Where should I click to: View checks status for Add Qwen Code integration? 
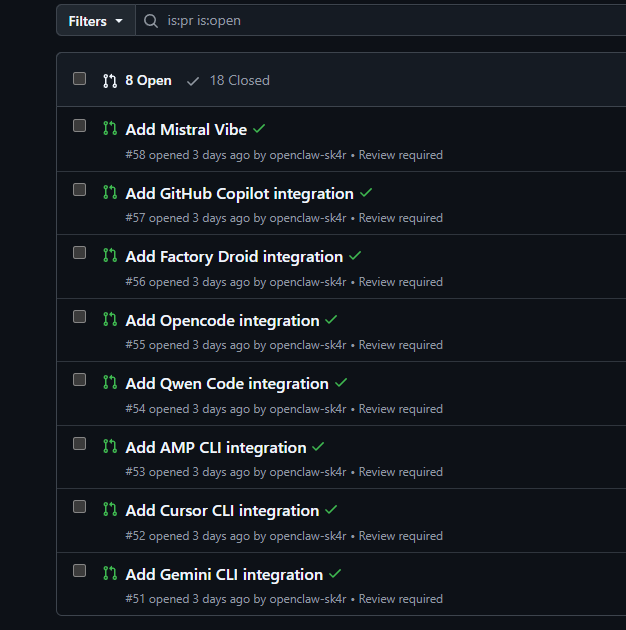click(x=341, y=382)
